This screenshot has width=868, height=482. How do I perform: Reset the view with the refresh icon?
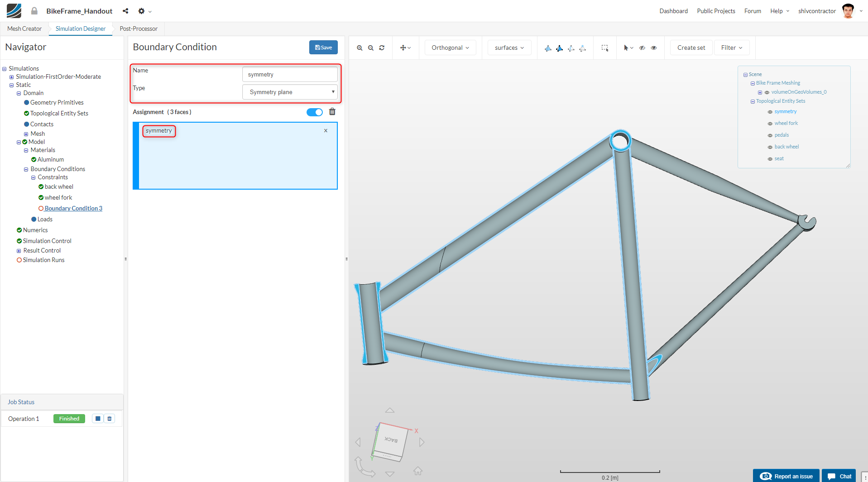(382, 48)
